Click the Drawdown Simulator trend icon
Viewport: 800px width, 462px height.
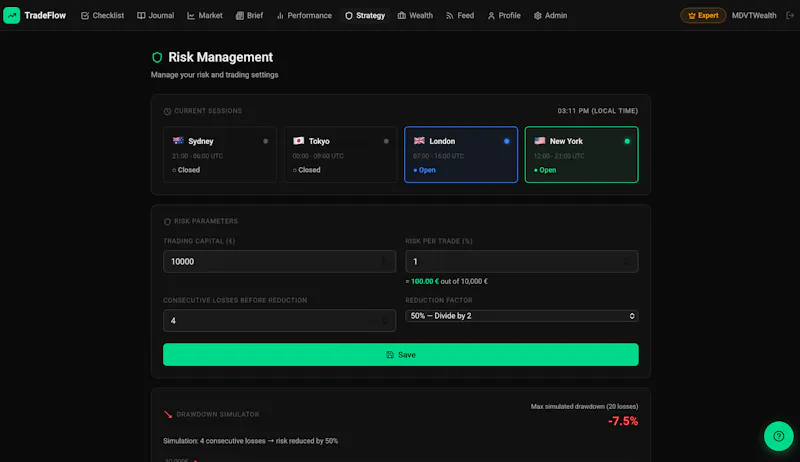168,414
